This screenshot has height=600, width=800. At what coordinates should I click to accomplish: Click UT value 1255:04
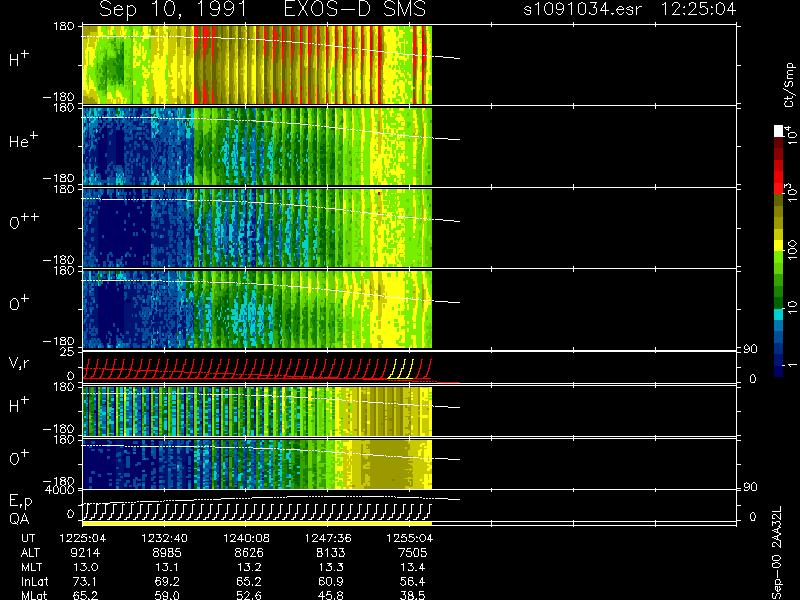[x=410, y=538]
